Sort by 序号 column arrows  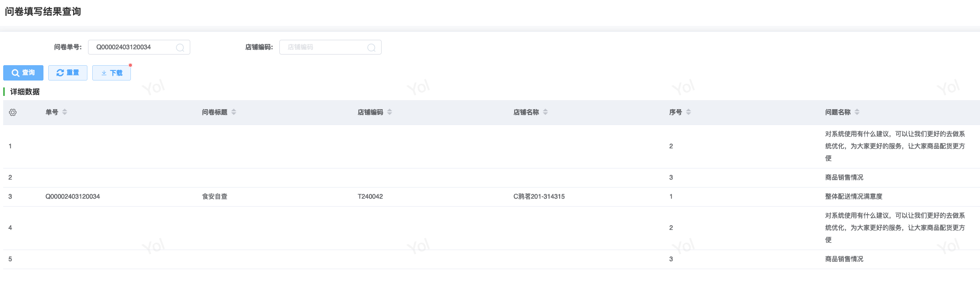coord(688,112)
